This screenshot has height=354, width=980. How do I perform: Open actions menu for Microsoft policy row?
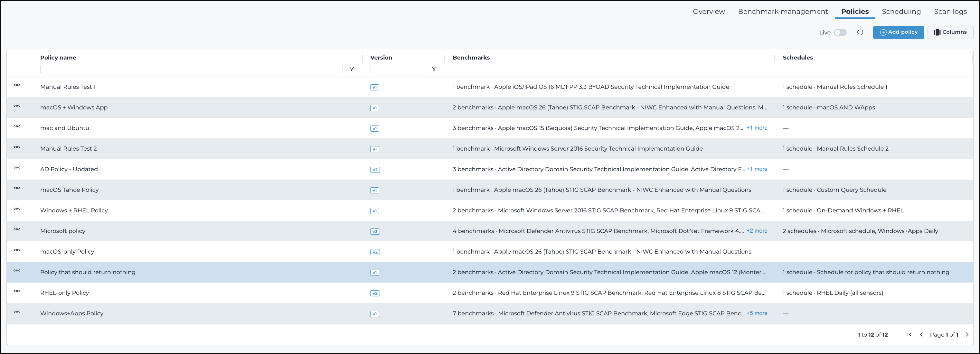17,229
